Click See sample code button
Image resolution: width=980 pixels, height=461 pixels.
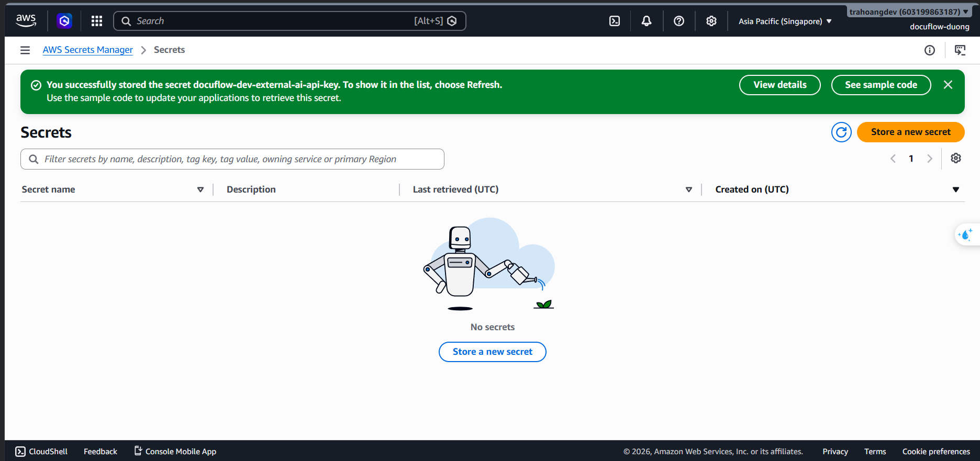881,85
